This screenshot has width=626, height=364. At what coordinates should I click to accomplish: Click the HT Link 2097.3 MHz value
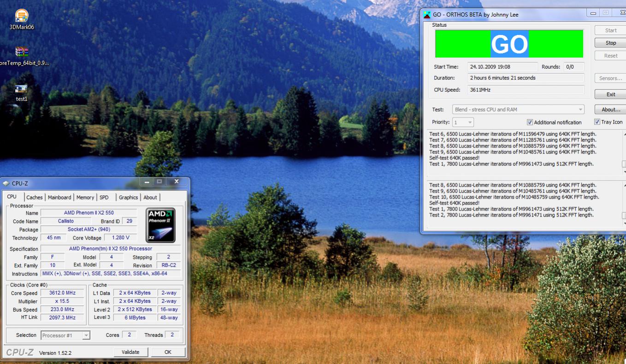(x=62, y=317)
